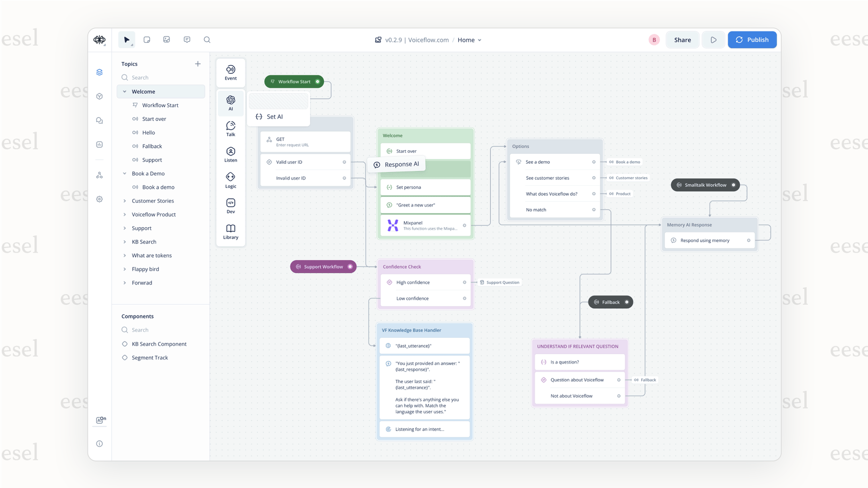Open the Library panel
This screenshot has width=868, height=488.
click(x=230, y=231)
